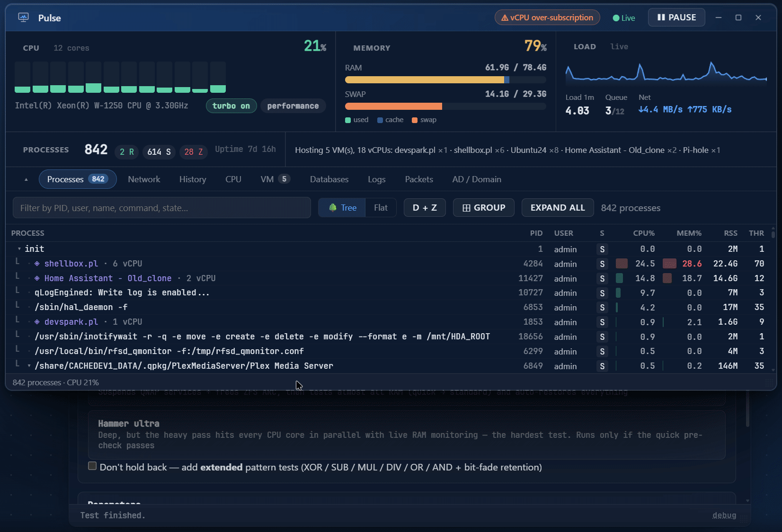
Task: Close the Pulse window
Action: tap(758, 18)
